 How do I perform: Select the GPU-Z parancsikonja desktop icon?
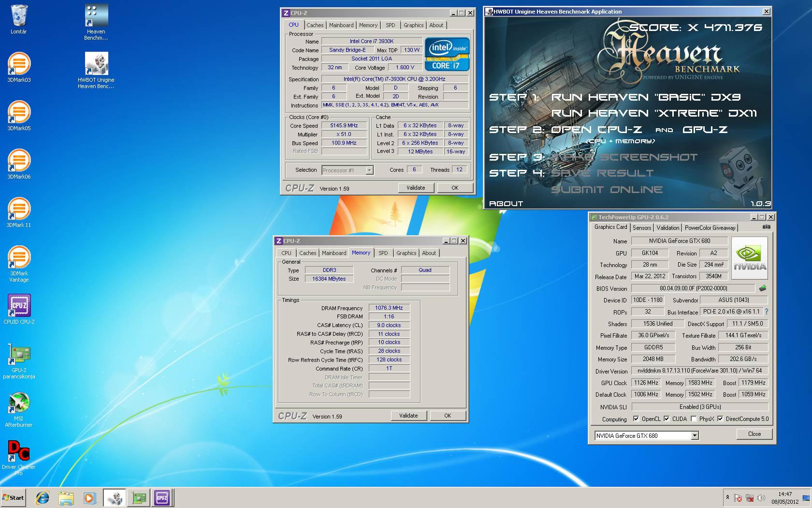pyautogui.click(x=19, y=360)
